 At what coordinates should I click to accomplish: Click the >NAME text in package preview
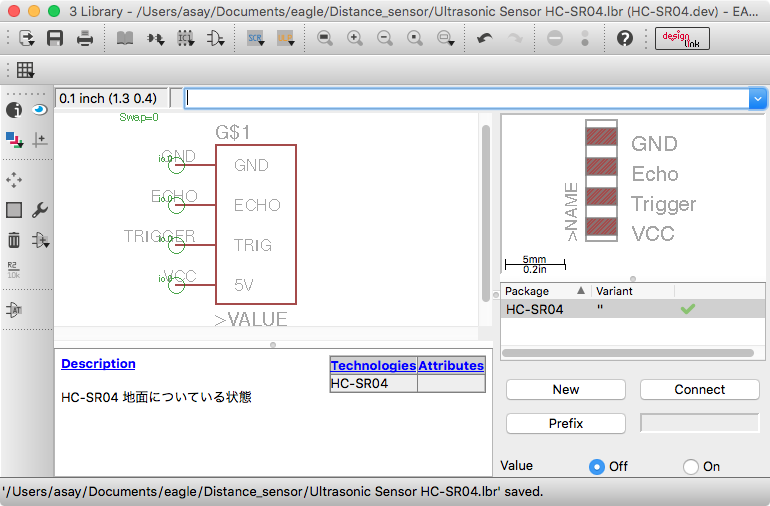click(571, 212)
